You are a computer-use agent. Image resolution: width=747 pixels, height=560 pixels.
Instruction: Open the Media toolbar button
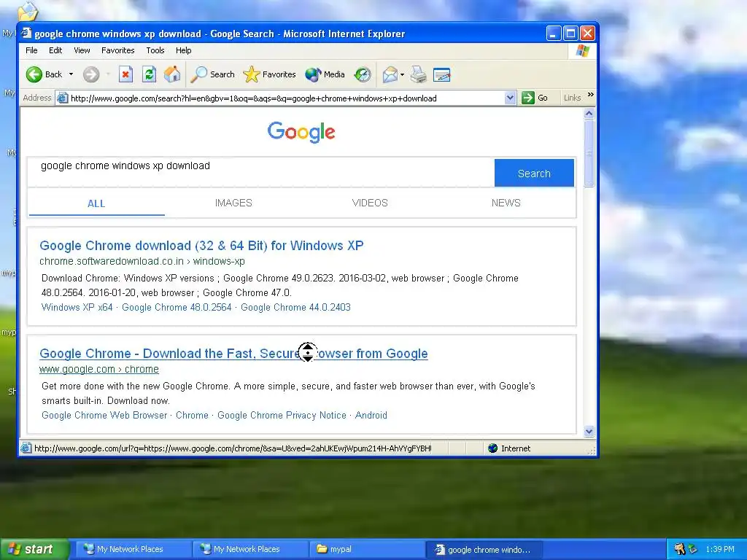pyautogui.click(x=325, y=74)
